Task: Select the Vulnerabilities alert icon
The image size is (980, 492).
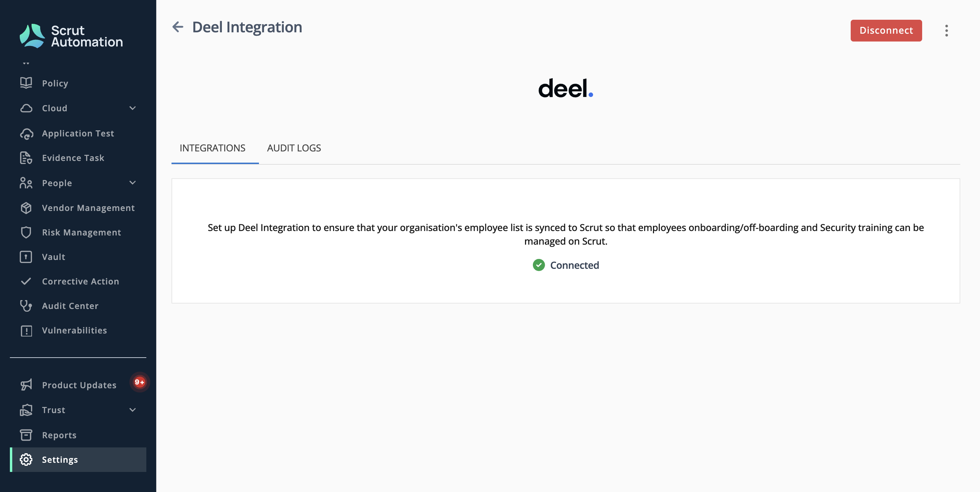Action: coord(26,330)
